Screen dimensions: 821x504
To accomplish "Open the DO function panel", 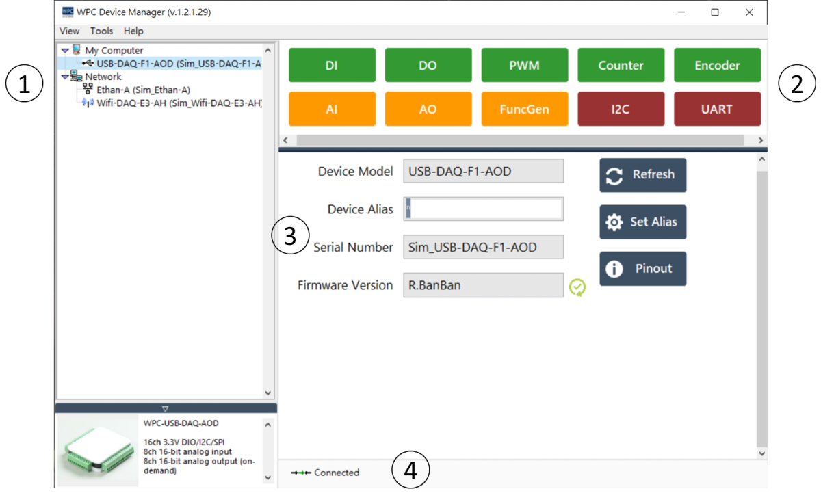I will (428, 66).
